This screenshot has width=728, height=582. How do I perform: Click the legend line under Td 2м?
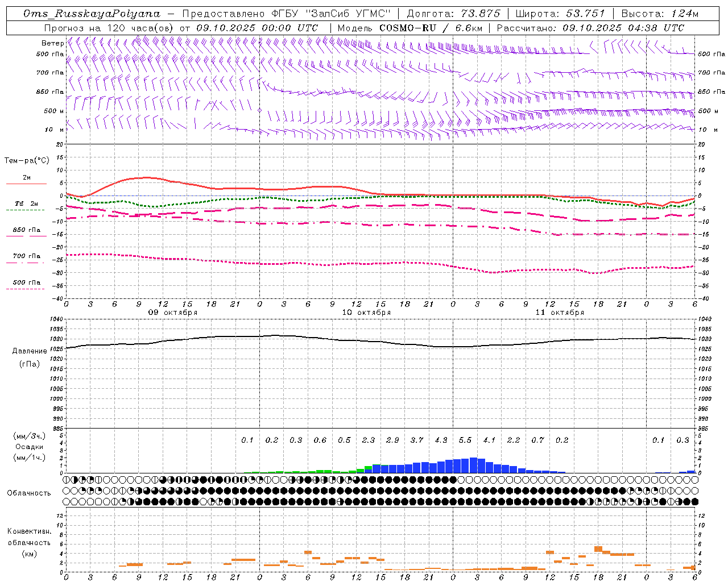[x=25, y=210]
